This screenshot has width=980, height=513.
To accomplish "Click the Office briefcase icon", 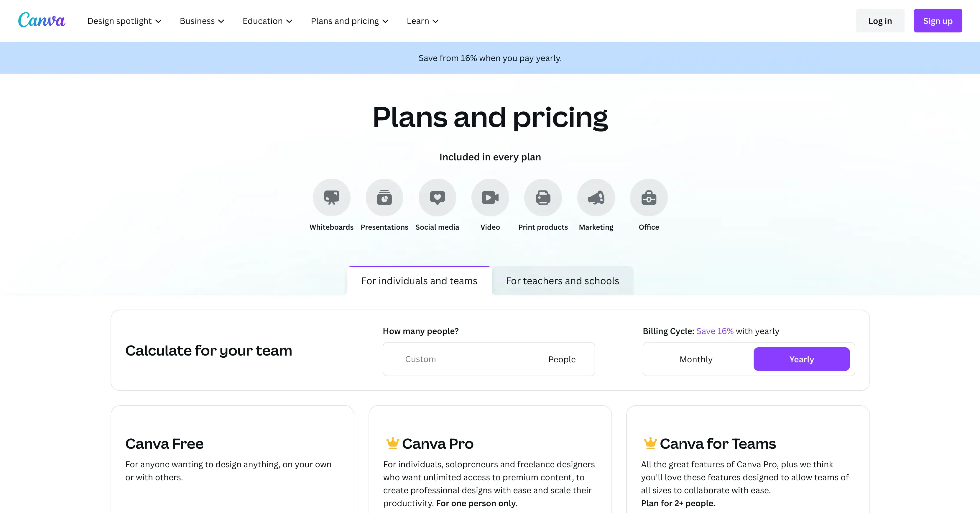I will click(x=649, y=198).
